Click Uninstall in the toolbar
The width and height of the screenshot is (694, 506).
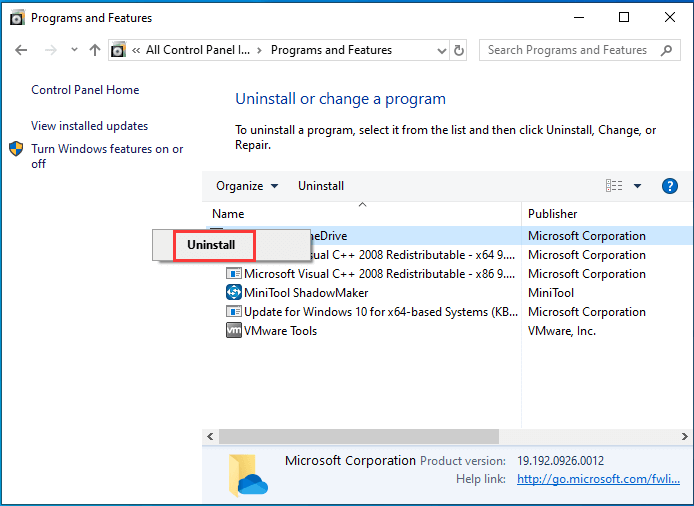(x=321, y=186)
